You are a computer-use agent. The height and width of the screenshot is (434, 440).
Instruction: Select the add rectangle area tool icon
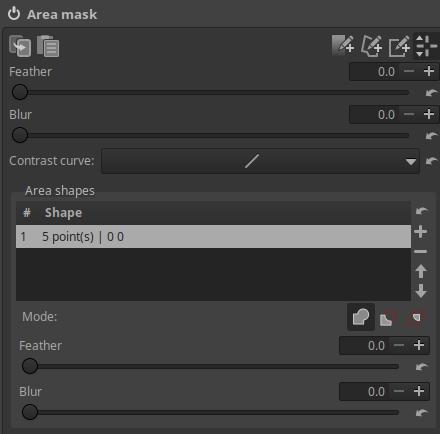[399, 45]
